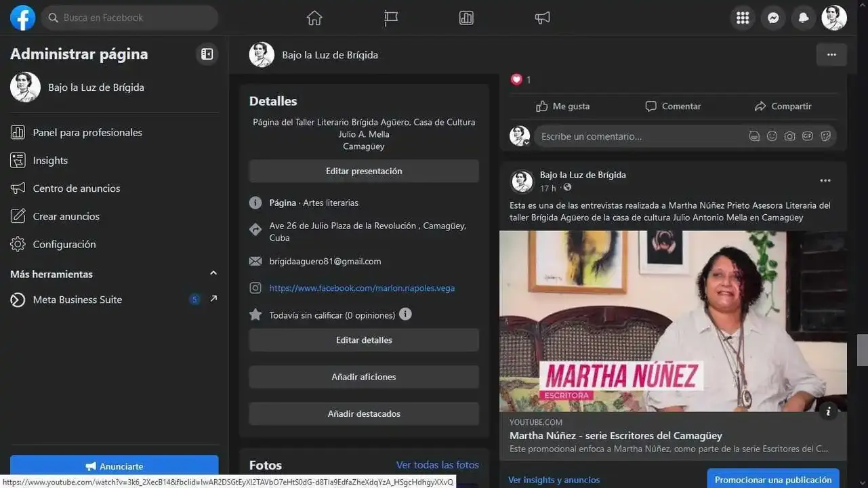This screenshot has width=868, height=488.
Task: Click the sidebar page avatar Bajo la Luz de Brígida
Action: tap(25, 87)
